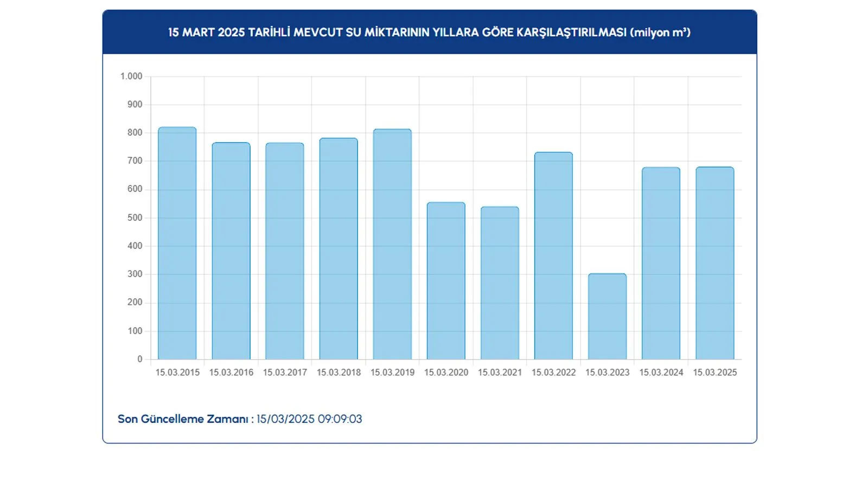Click the x-axis label 15.03.2016
This screenshot has width=868, height=488.
click(x=231, y=373)
